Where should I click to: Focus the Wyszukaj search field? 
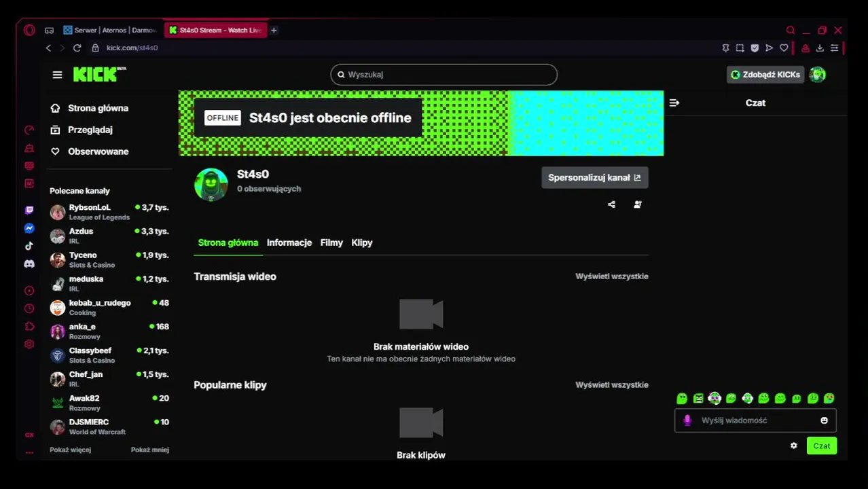pos(444,75)
